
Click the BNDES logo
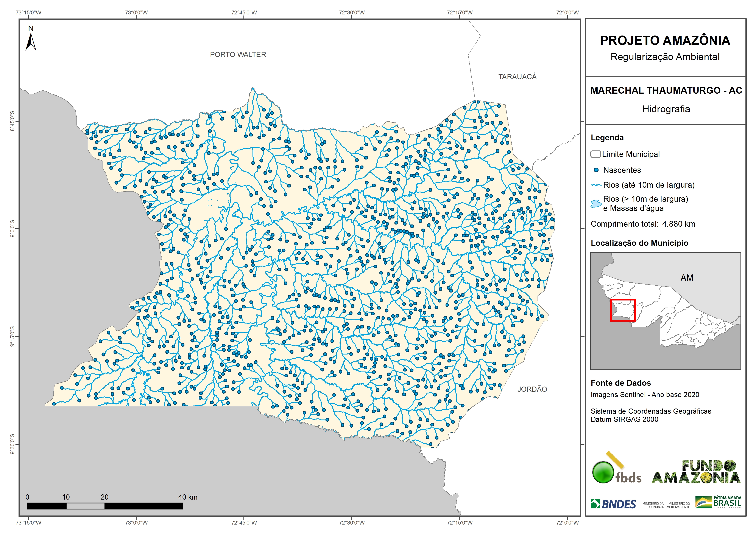point(613,504)
